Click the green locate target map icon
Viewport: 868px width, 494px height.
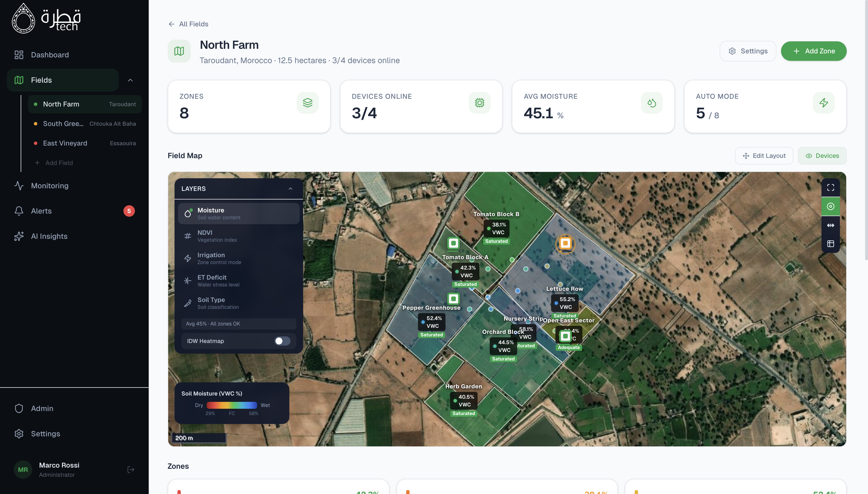[x=830, y=206]
